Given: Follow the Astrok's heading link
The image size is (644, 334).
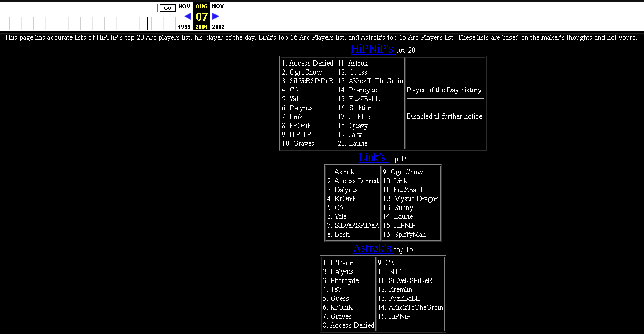Looking at the screenshot, I should point(373,249).
